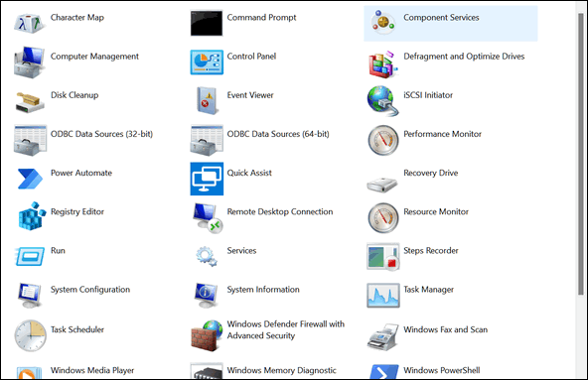Click the "Character Map" label
This screenshot has height=380, width=588.
coord(77,17)
